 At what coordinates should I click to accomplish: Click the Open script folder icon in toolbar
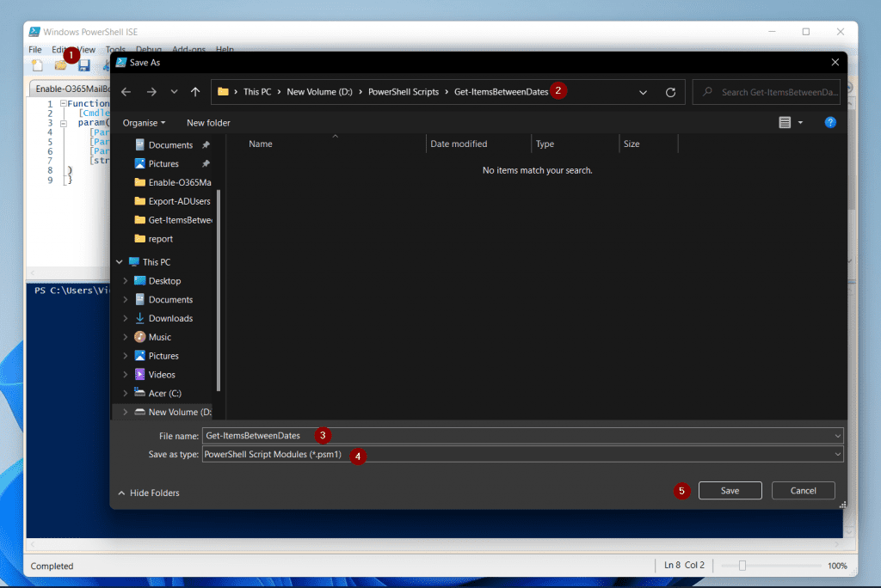[x=61, y=66]
